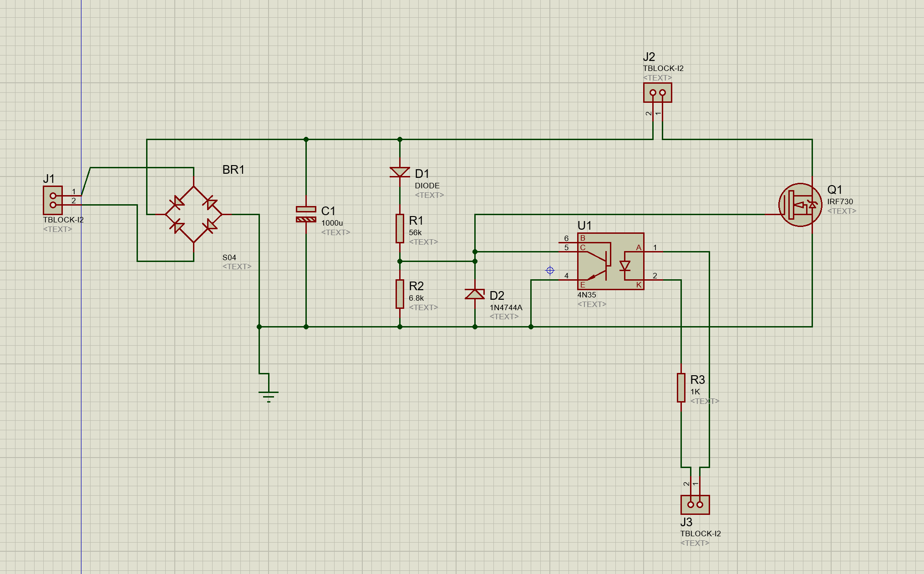Select the U1 4N35 optocoupler body
This screenshot has height=574, width=924.
coord(610,261)
